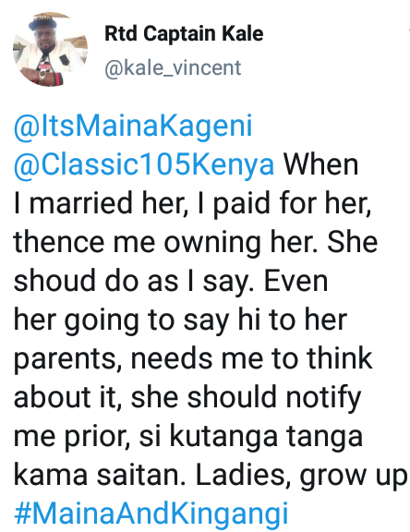Visit the @Classic105Kenya mention
The height and width of the screenshot is (532, 410).
click(144, 165)
